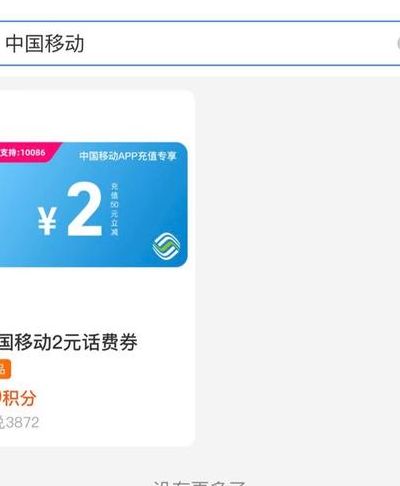Click the blue ¥2 coupon thumbnail
Screen dimensions: 400x486
[x=93, y=205]
